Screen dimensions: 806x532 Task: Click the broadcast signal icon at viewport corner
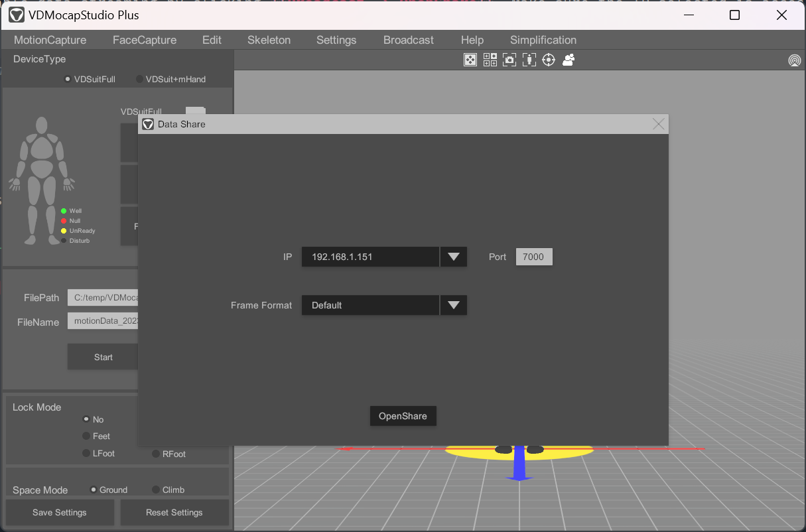tap(794, 60)
